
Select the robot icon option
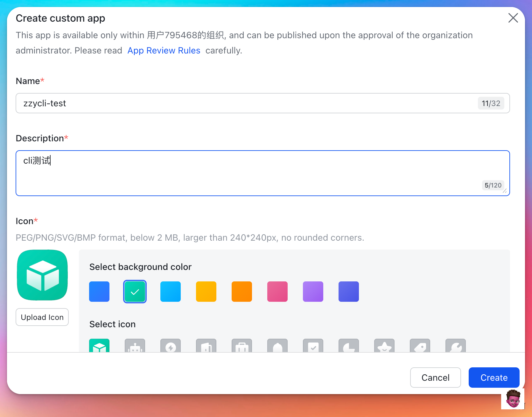[x=135, y=345]
